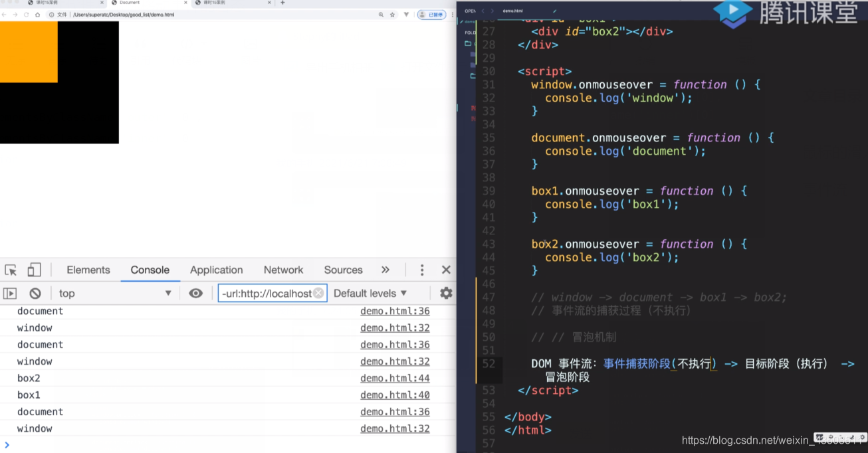This screenshot has width=868, height=453.
Task: Click line 30 opening <script> tag
Action: tap(545, 71)
